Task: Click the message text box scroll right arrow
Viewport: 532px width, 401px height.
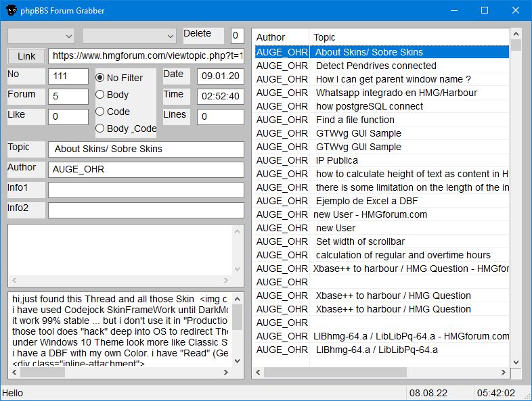Action: (x=226, y=372)
